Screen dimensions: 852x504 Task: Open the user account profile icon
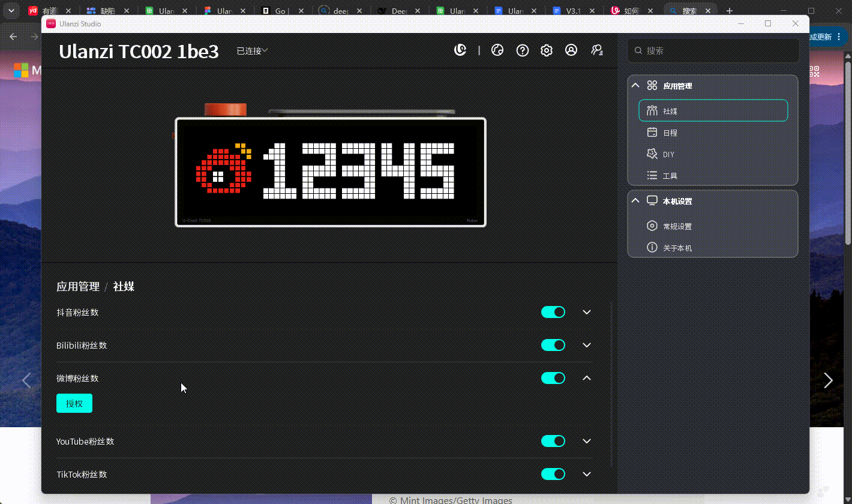[x=571, y=50]
